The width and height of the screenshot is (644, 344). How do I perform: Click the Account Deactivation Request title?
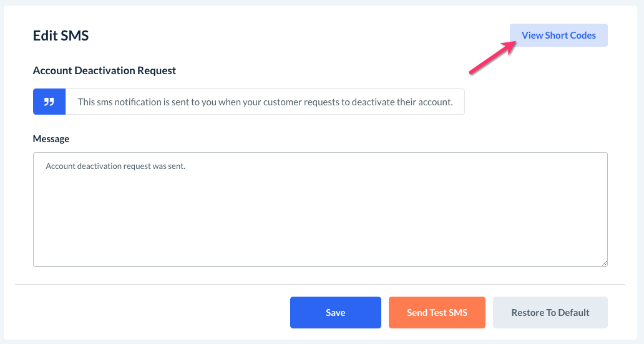(104, 70)
